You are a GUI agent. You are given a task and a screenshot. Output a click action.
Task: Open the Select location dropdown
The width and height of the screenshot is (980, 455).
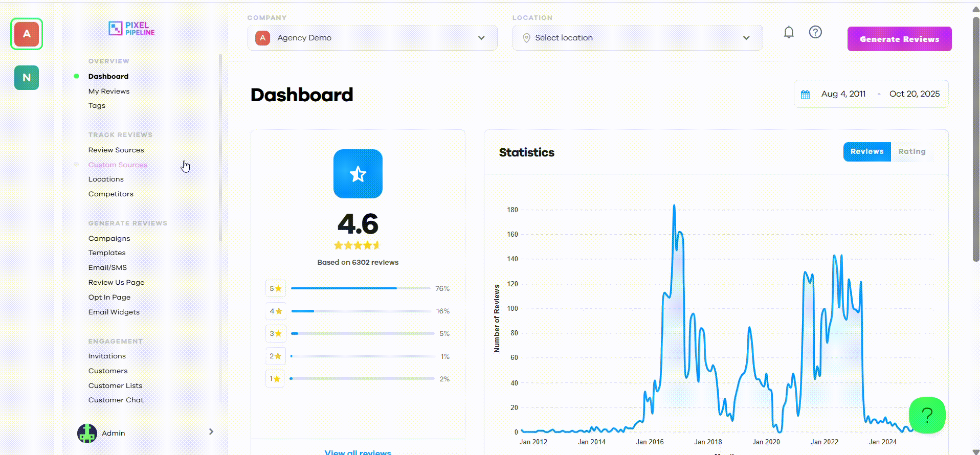(x=637, y=38)
